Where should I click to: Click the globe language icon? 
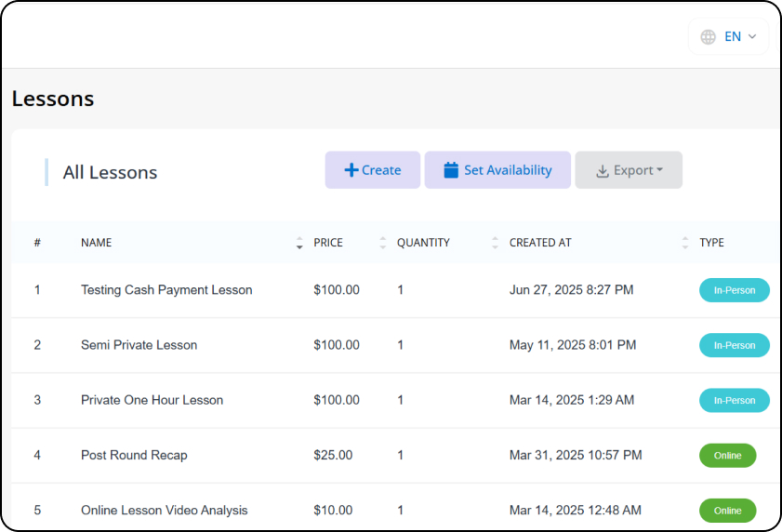[708, 37]
